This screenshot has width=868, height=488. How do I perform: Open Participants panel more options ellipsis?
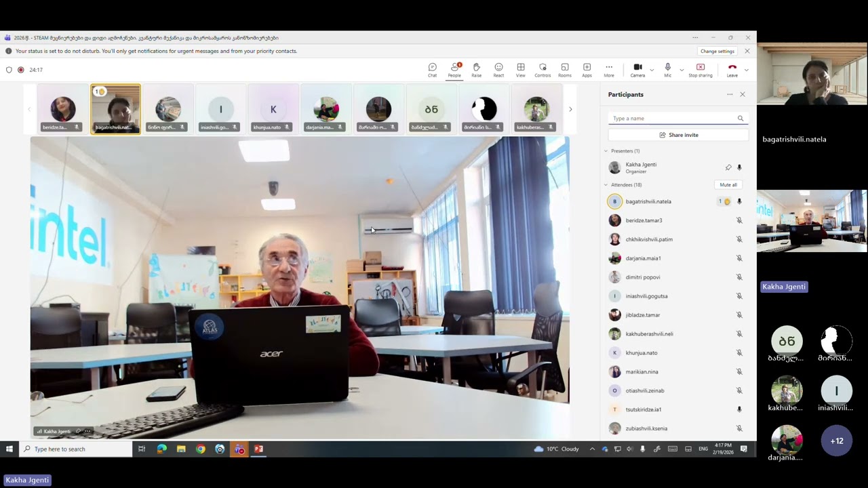[730, 94]
